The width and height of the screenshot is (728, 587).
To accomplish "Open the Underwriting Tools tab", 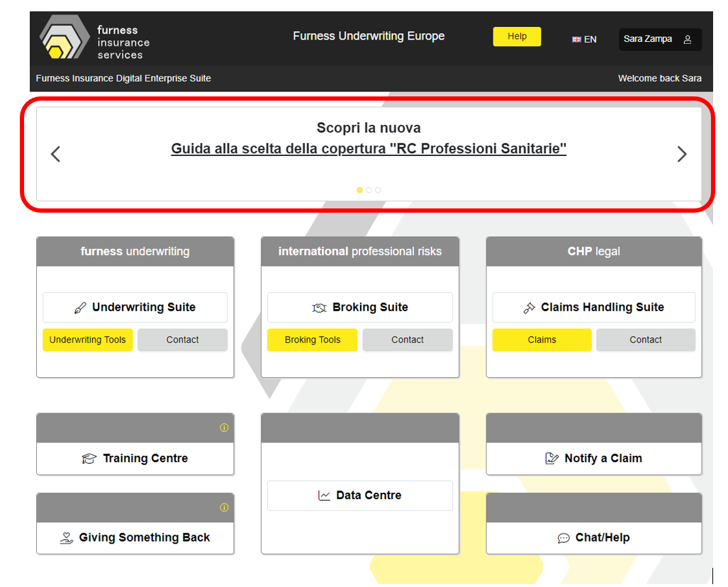I will tap(87, 340).
